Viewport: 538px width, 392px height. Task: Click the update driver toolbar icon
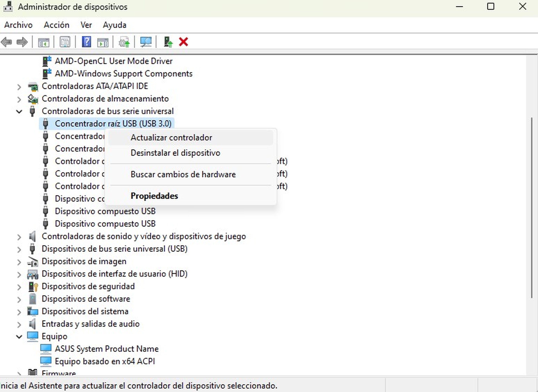click(x=124, y=42)
